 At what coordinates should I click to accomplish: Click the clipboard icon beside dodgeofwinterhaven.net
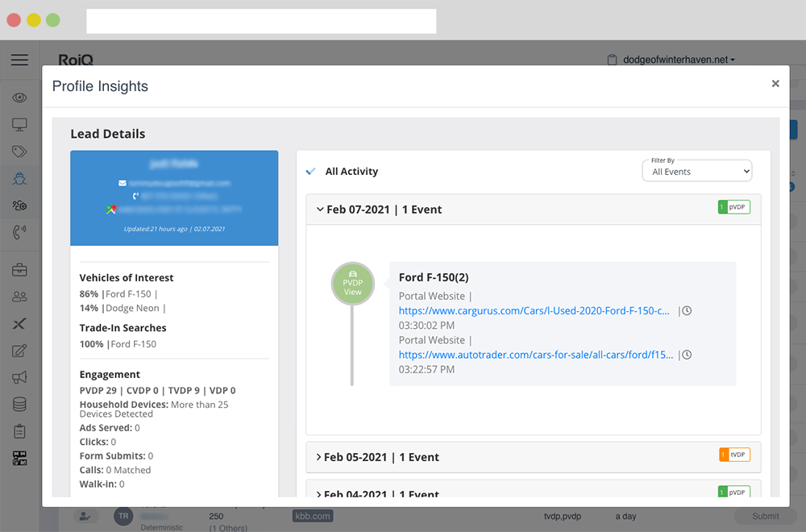tap(612, 60)
